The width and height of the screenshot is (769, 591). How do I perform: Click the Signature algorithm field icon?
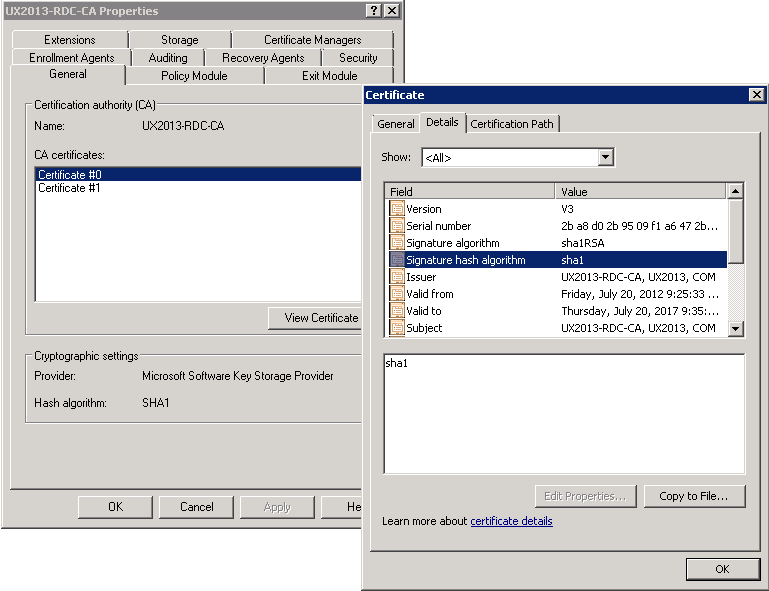pos(397,243)
